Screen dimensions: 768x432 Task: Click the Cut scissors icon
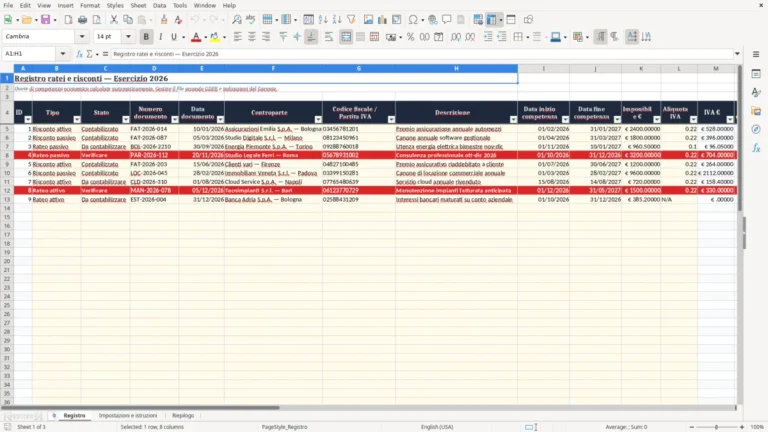pos(114,20)
